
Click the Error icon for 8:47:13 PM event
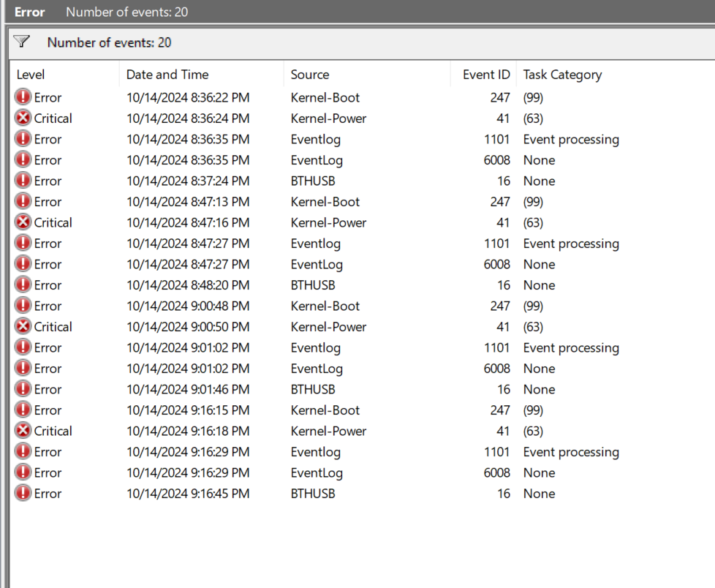(x=23, y=202)
